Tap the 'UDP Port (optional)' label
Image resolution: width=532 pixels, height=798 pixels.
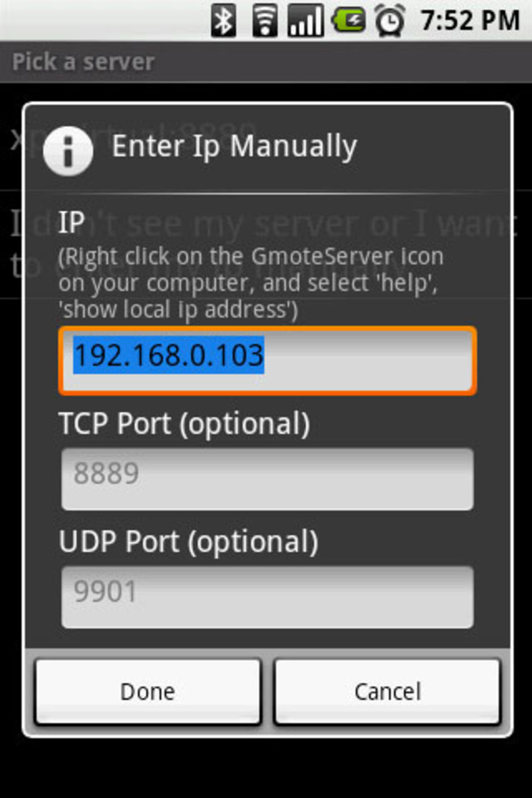188,542
